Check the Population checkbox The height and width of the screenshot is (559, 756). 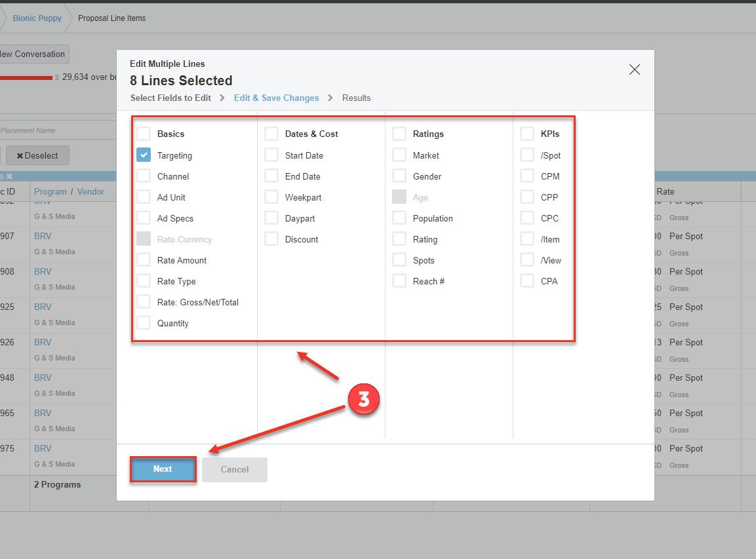pyautogui.click(x=399, y=218)
